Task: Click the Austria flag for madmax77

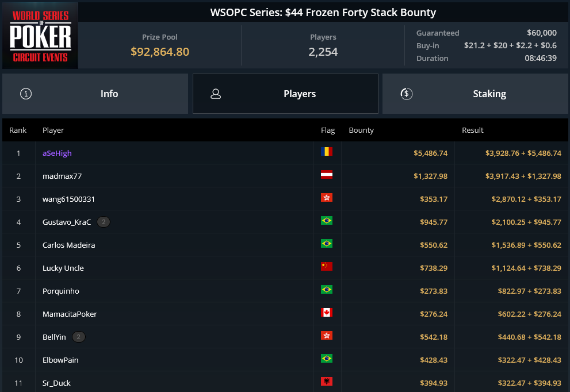Action: (327, 174)
